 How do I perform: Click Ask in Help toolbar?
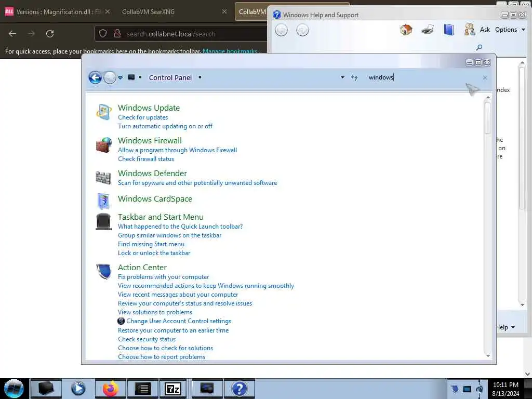[x=485, y=30]
